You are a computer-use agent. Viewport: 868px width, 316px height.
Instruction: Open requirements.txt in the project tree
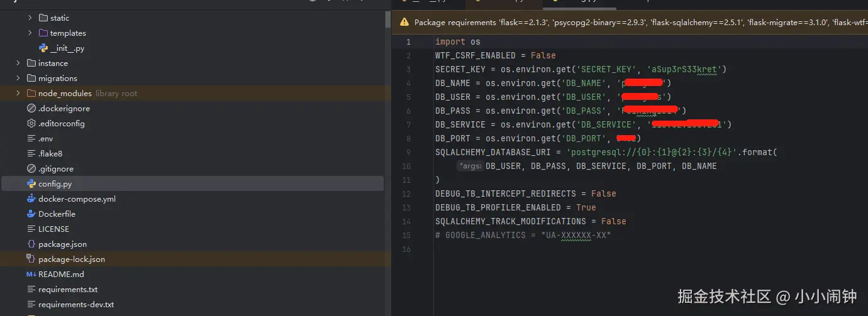(68, 290)
